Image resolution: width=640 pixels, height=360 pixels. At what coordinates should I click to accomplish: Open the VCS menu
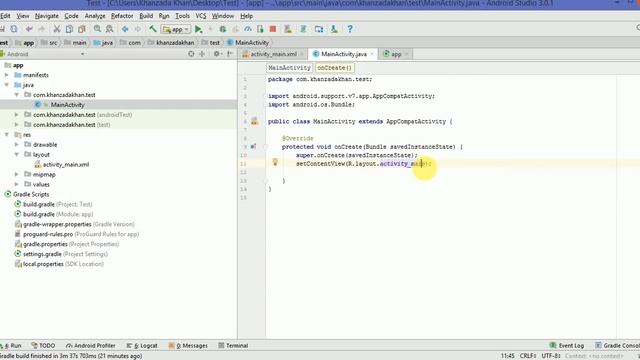[x=201, y=16]
